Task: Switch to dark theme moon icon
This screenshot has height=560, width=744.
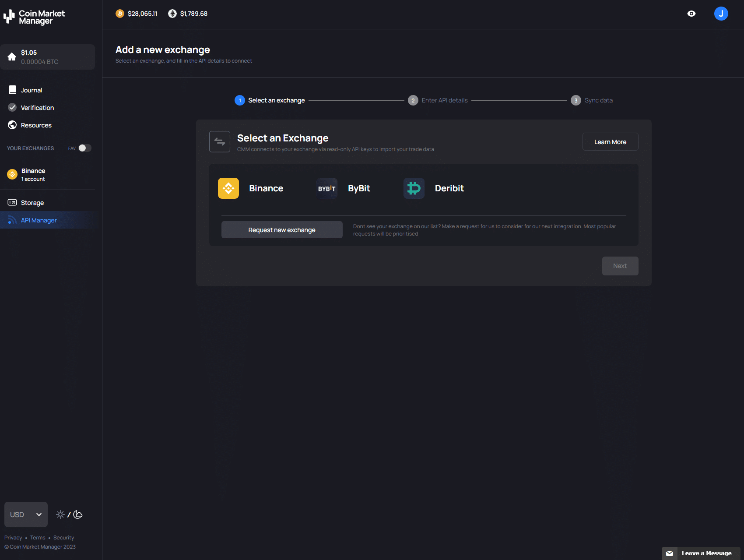Action: (78, 514)
